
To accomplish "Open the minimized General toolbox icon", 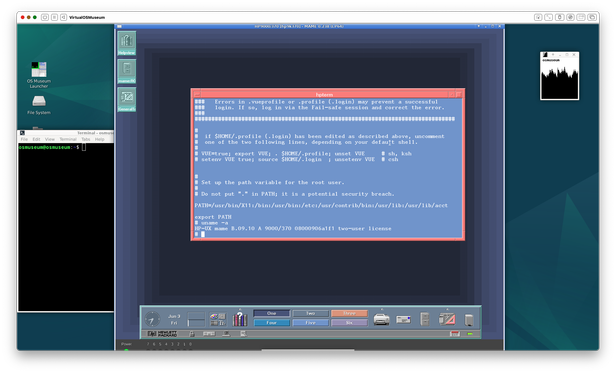I will [x=126, y=99].
